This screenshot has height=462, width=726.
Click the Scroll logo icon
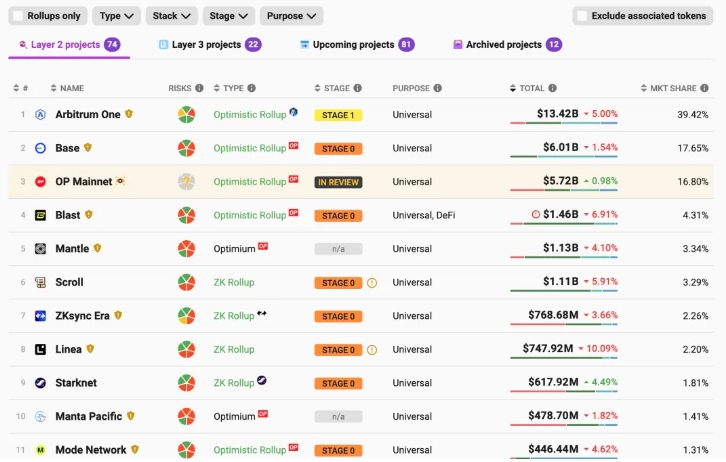point(40,282)
